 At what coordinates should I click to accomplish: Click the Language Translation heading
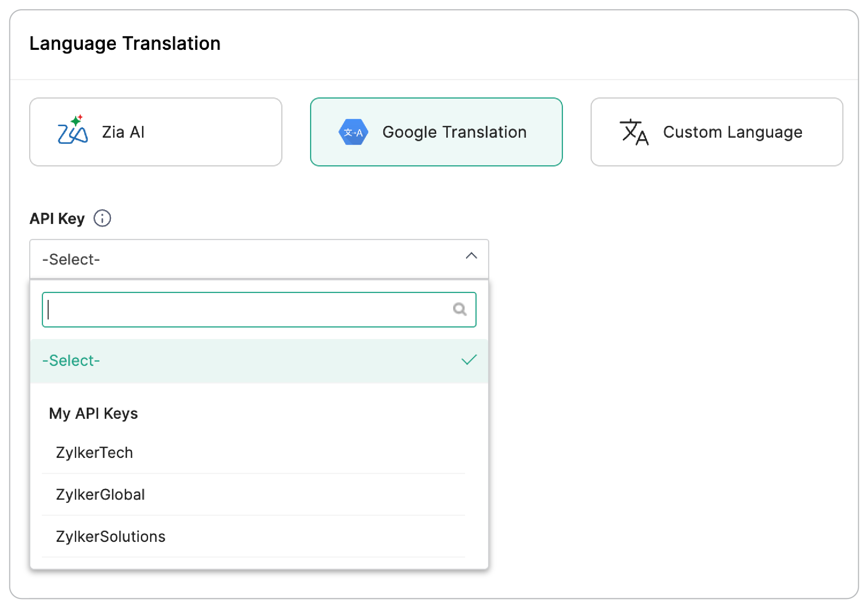(125, 43)
